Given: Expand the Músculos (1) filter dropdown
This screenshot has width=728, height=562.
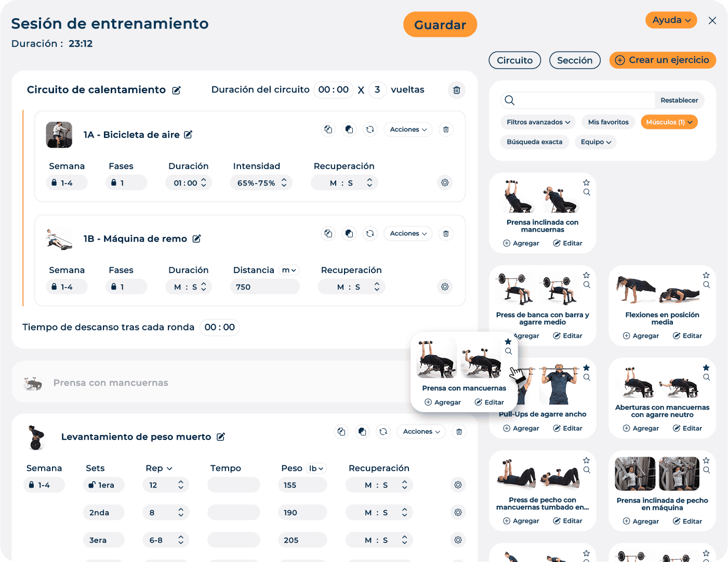Looking at the screenshot, I should 669,122.
